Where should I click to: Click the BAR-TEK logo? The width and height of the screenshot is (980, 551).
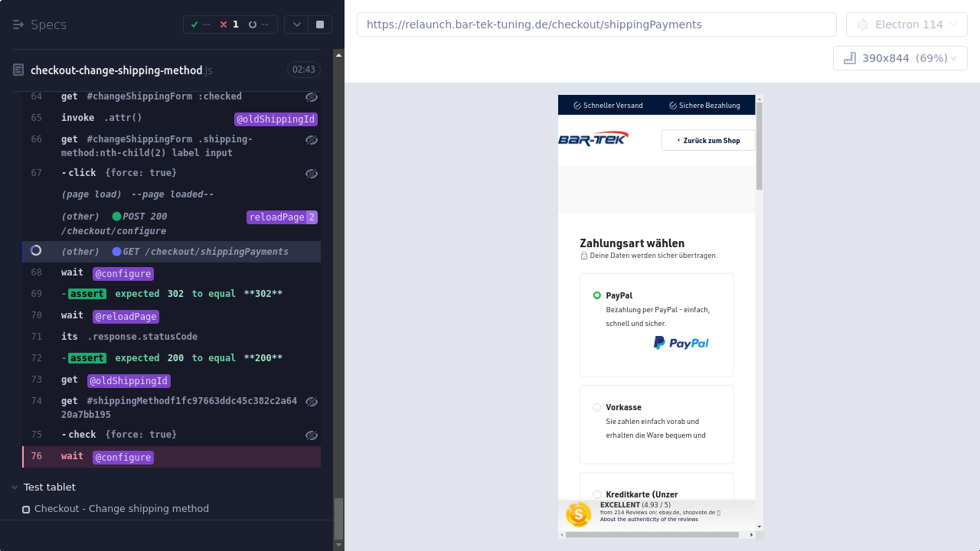[x=593, y=139]
